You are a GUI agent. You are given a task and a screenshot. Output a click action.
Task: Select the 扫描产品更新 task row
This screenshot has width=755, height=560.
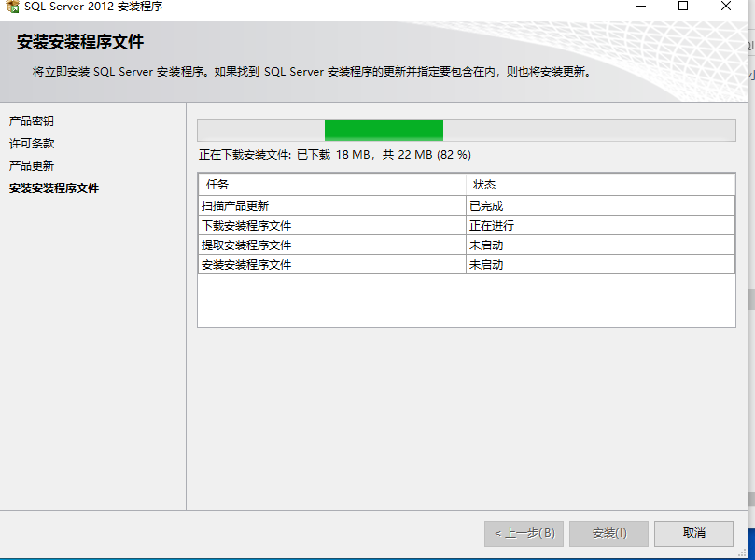[466, 205]
